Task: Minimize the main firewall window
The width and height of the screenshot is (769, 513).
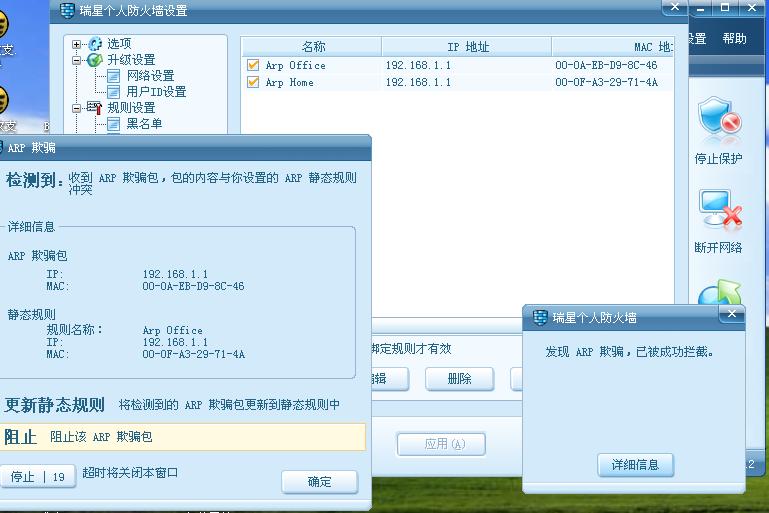Action: 701,8
